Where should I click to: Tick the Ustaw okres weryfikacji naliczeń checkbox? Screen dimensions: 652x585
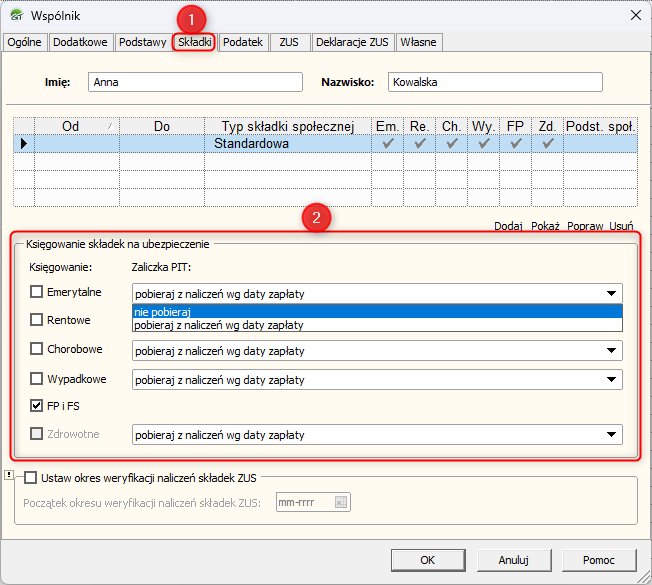30,478
